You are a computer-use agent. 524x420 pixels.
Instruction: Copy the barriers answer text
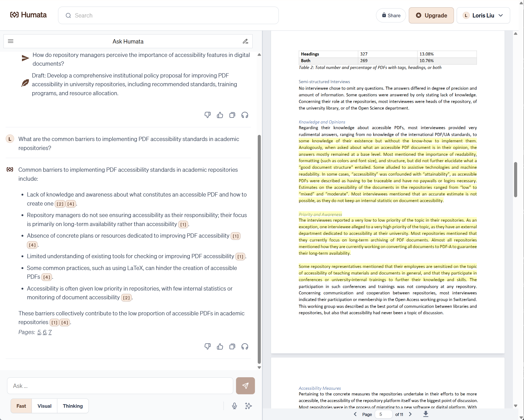[x=232, y=346]
